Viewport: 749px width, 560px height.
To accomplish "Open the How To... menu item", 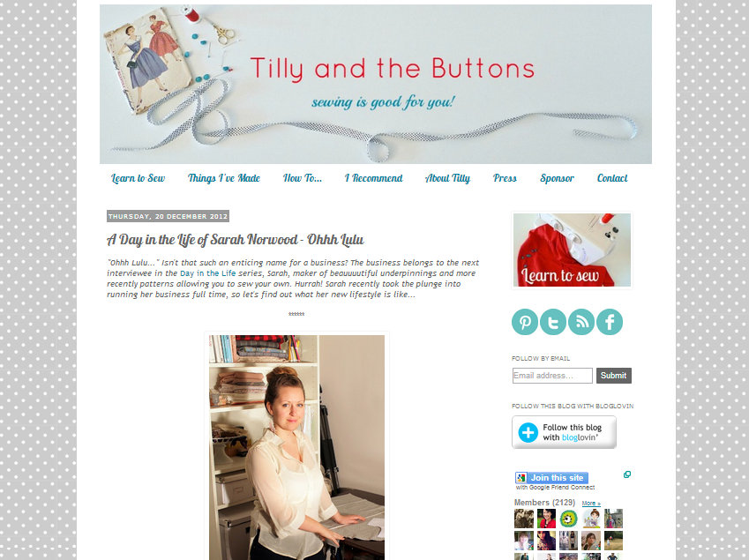I will click(303, 178).
